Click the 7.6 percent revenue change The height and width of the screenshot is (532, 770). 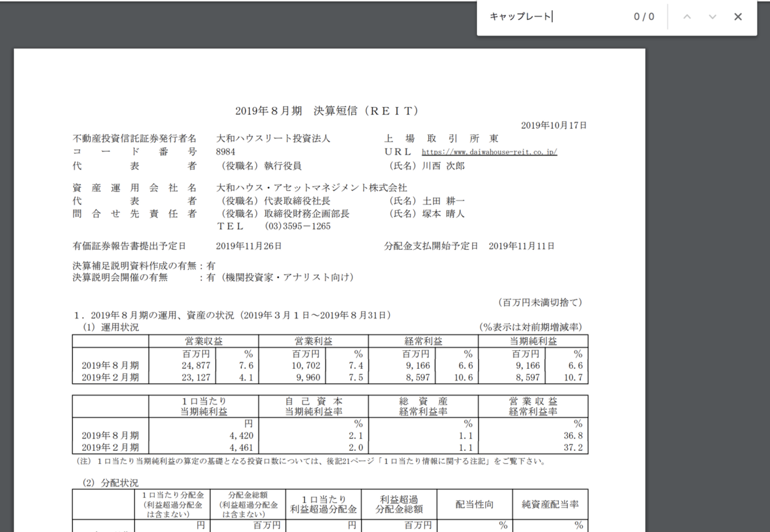[x=246, y=366]
